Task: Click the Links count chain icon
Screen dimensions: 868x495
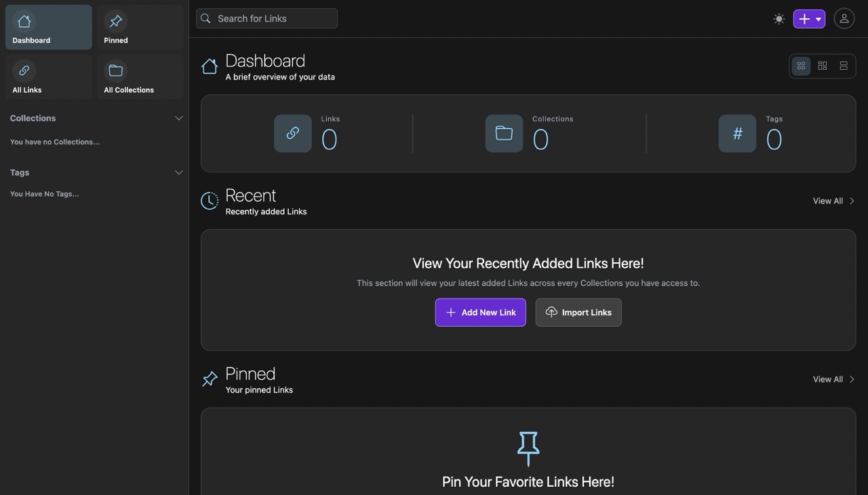Action: [x=293, y=134]
